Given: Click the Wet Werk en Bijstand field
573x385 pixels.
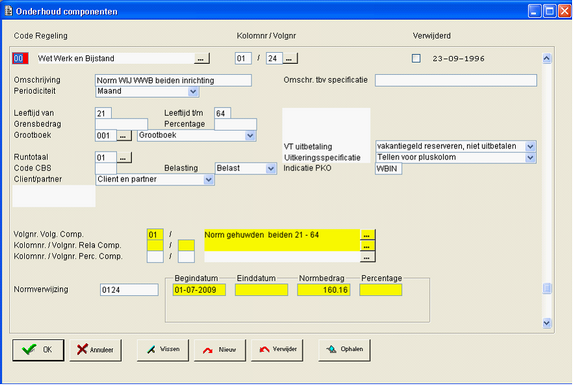Looking at the screenshot, I should (115, 58).
